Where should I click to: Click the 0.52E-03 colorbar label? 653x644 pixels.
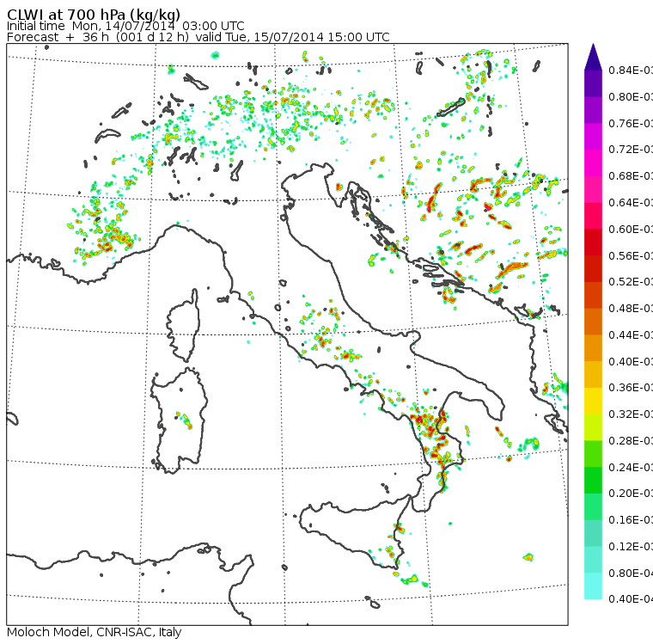click(x=630, y=282)
